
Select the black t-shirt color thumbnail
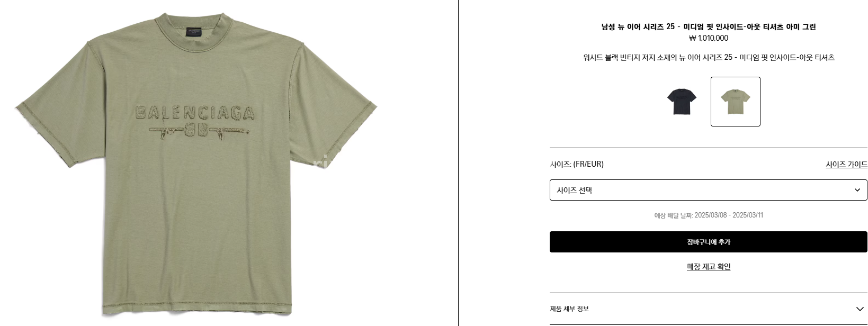click(682, 102)
